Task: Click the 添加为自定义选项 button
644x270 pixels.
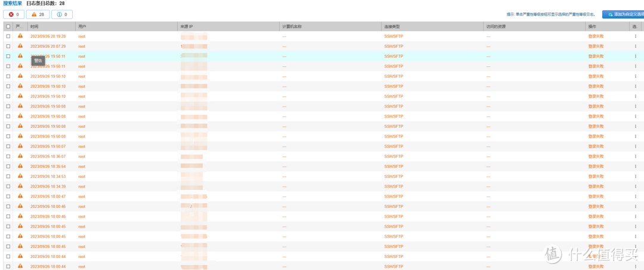Action: point(623,14)
